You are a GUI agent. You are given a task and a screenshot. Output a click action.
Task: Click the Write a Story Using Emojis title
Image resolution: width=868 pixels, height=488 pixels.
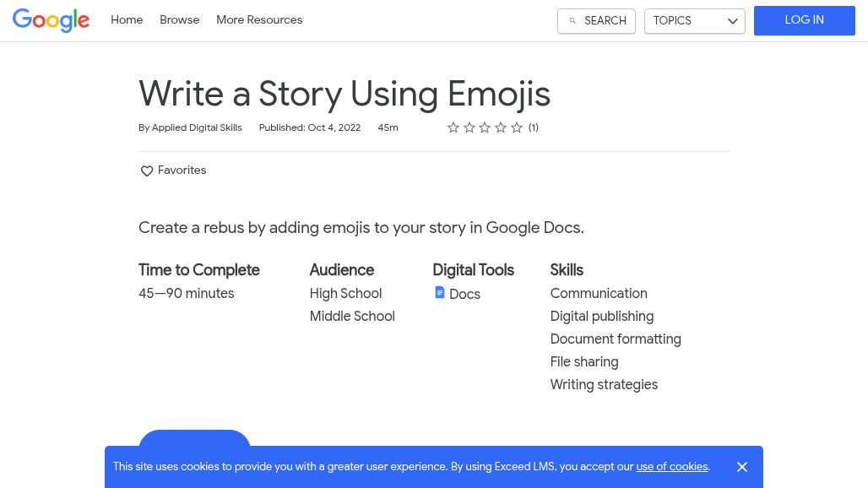coord(344,94)
